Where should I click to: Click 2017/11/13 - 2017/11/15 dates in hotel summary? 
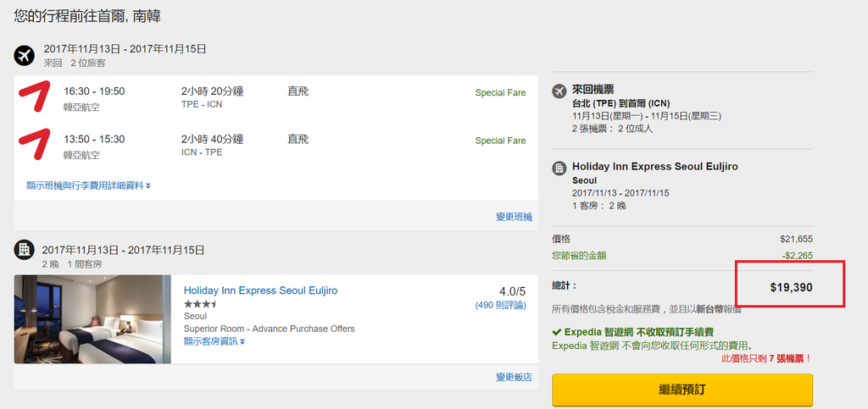(x=621, y=193)
